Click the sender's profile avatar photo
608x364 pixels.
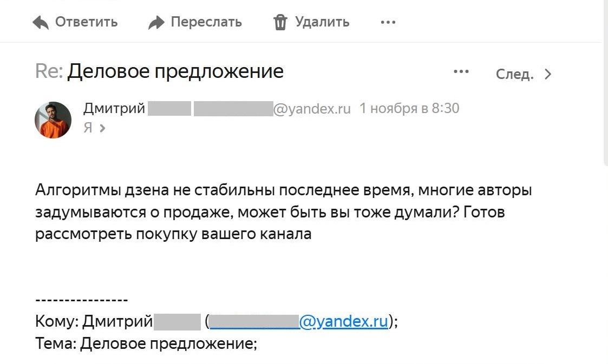pos(53,120)
